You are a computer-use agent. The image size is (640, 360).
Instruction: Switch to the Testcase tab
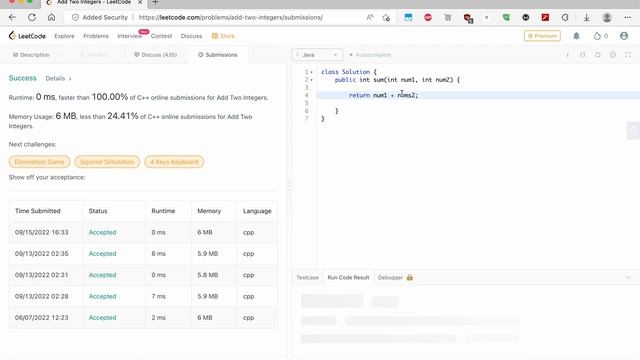[307, 278]
